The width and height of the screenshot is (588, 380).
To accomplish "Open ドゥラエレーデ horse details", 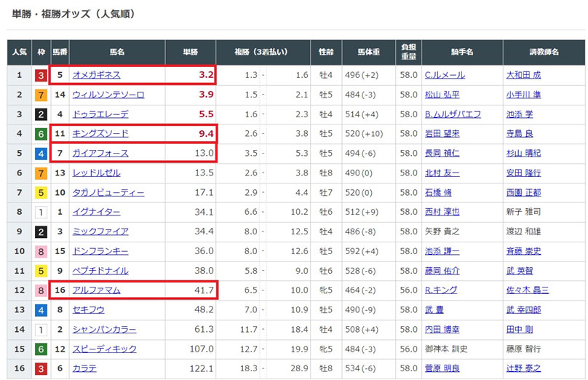I will (100, 114).
